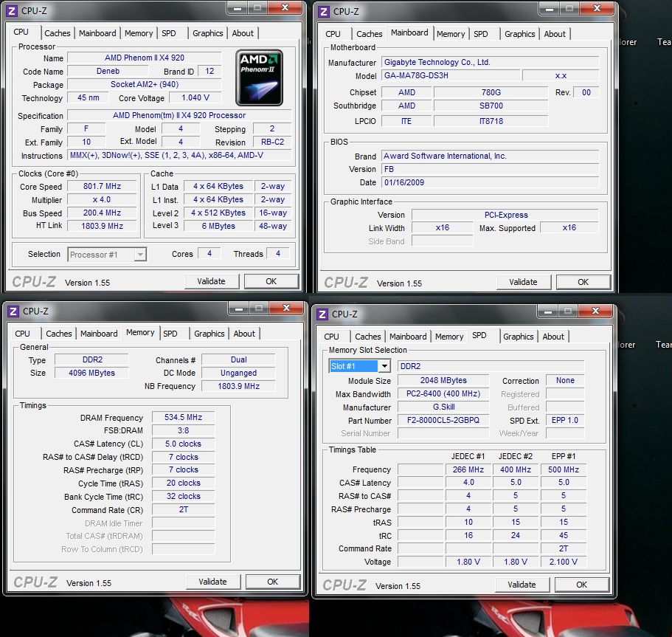The height and width of the screenshot is (637, 672).
Task: Click the Instructions field listing MMX(+), 3DNow!
Action: pos(179,155)
